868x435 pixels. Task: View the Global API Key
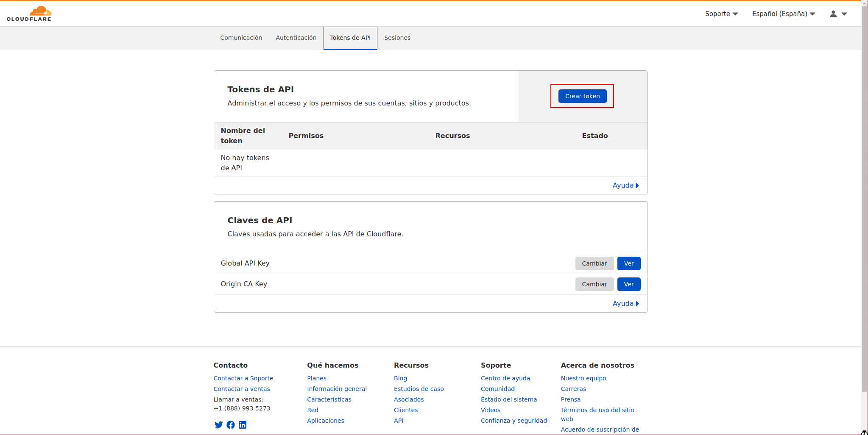(628, 263)
